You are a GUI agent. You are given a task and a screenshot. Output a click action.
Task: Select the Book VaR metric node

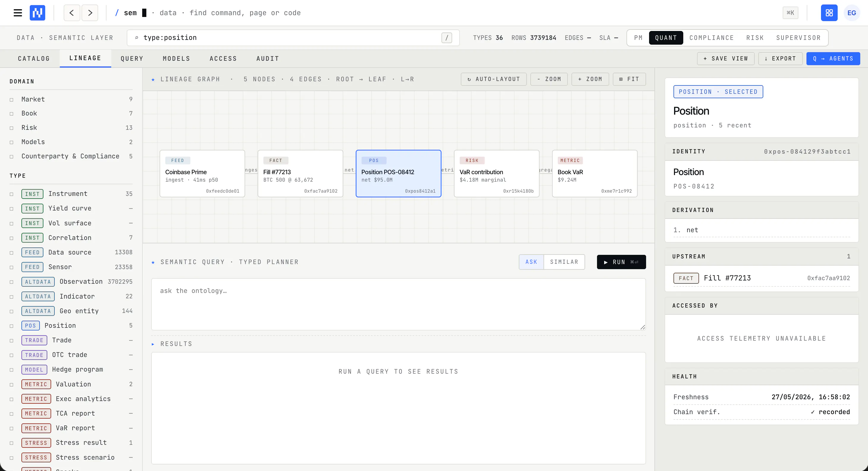pos(594,174)
